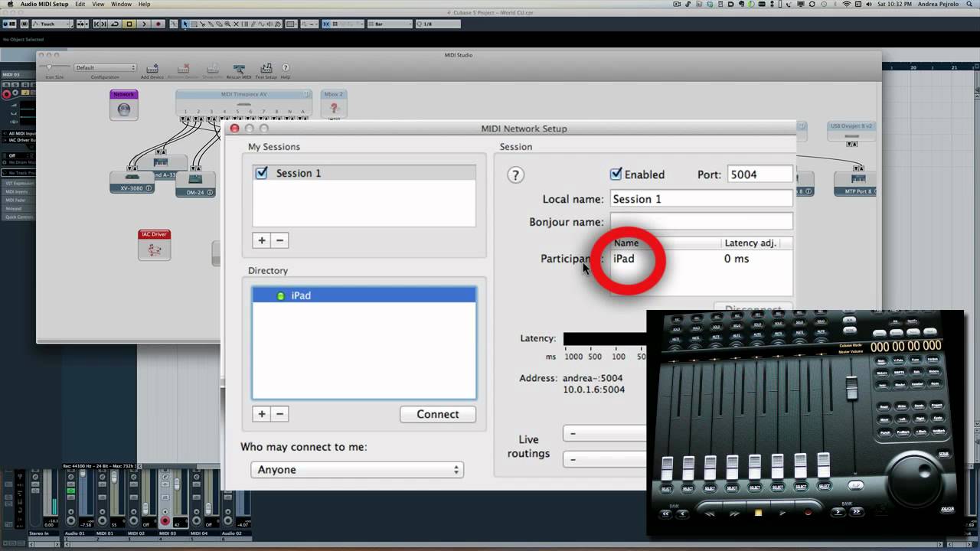Open the Window menu
980x551 pixels.
[x=121, y=5]
